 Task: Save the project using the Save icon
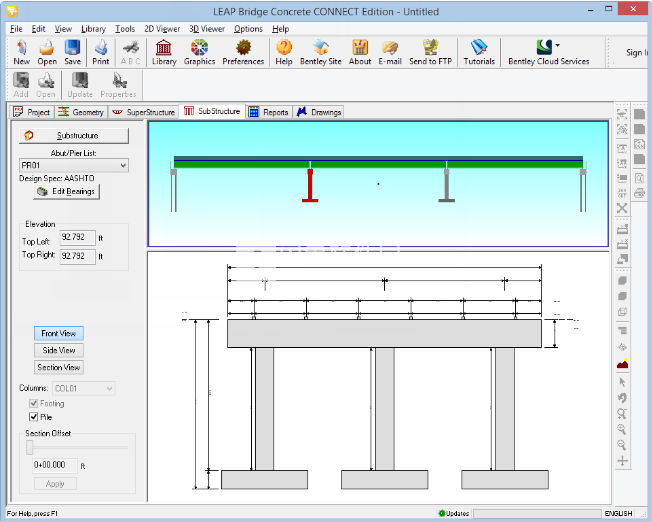click(72, 52)
